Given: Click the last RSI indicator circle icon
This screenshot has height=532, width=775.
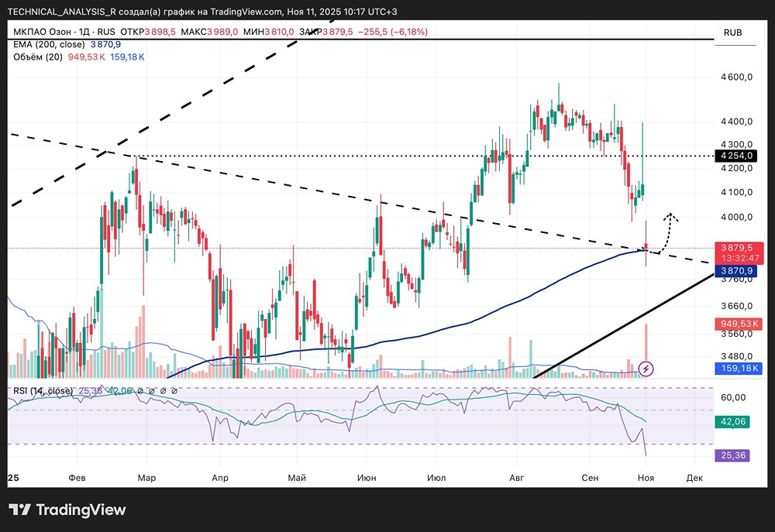Looking at the screenshot, I should (174, 391).
